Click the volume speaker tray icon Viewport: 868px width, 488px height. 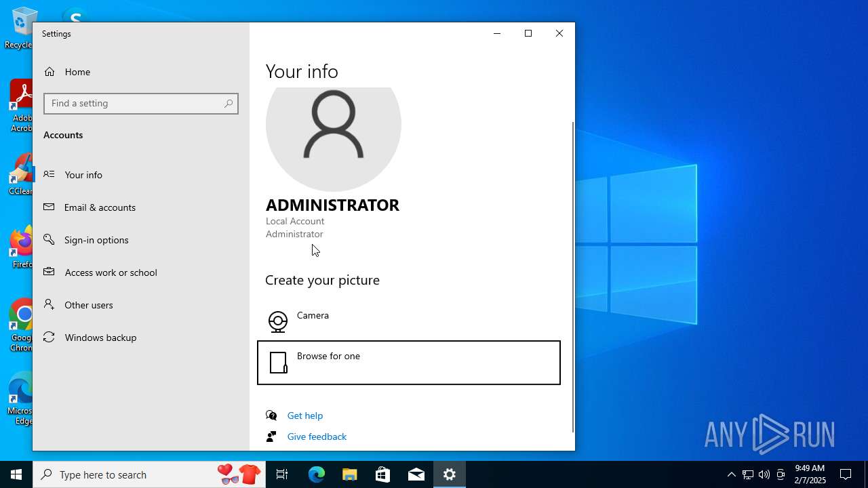point(764,474)
